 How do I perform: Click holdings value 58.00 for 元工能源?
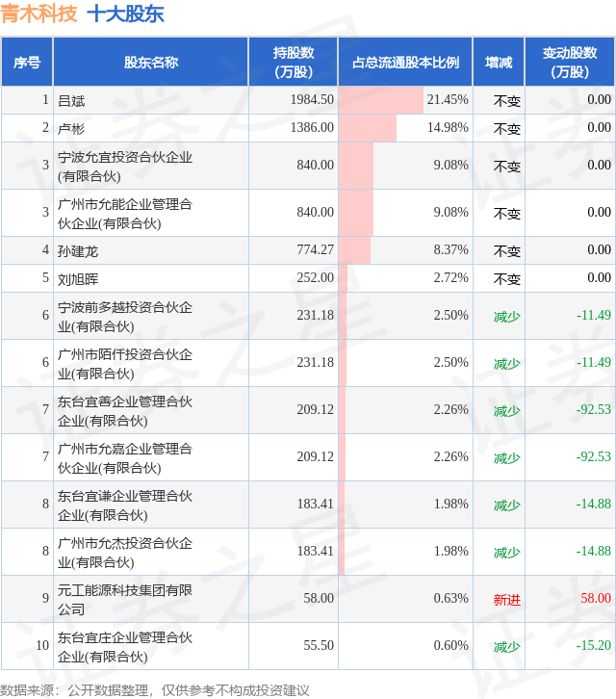[x=319, y=598]
